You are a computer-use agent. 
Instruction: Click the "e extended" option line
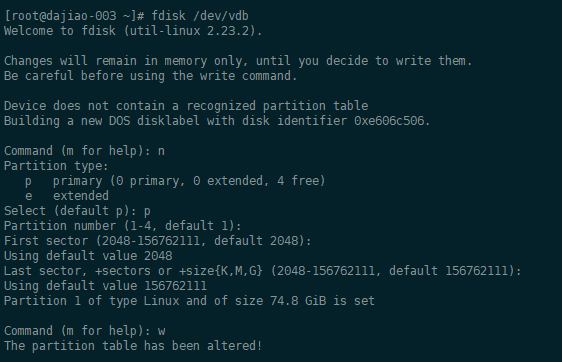pyautogui.click(x=67, y=196)
